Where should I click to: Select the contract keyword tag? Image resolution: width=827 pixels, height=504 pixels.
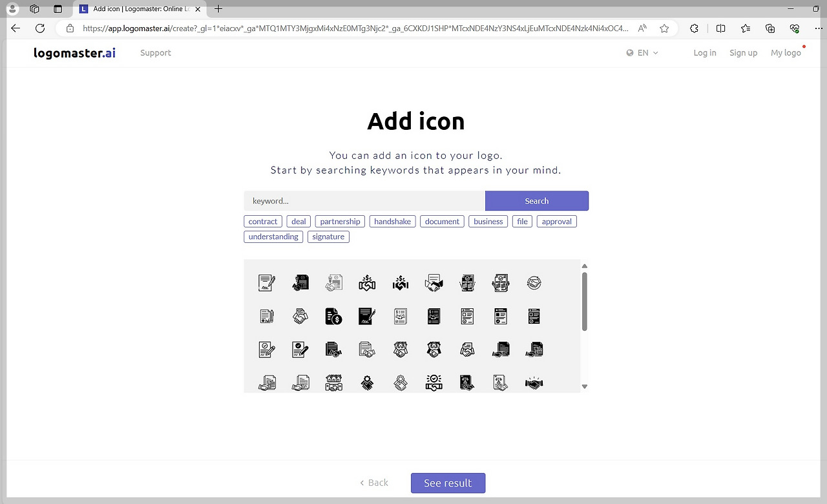pyautogui.click(x=263, y=222)
